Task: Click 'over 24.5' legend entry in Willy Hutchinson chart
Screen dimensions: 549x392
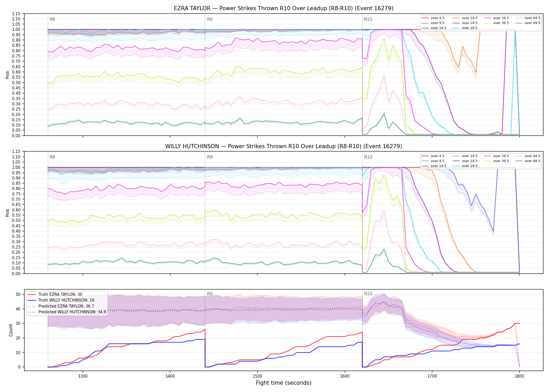Action: (465, 161)
